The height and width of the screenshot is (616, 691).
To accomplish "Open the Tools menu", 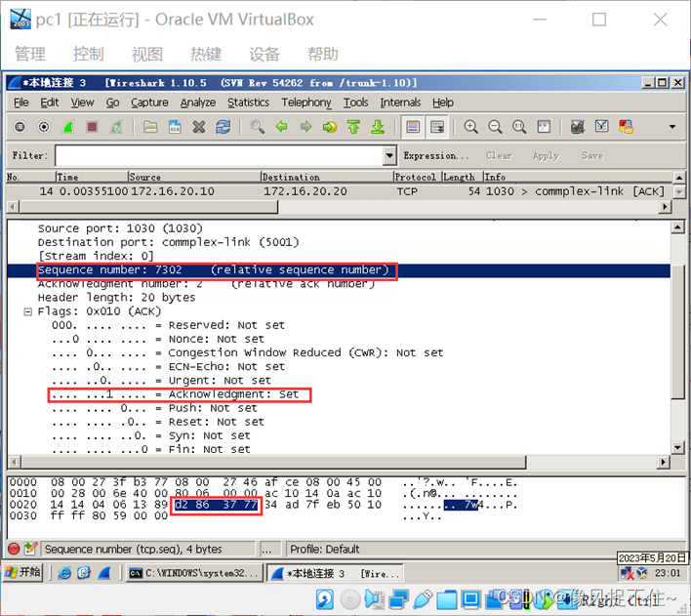I will (355, 103).
